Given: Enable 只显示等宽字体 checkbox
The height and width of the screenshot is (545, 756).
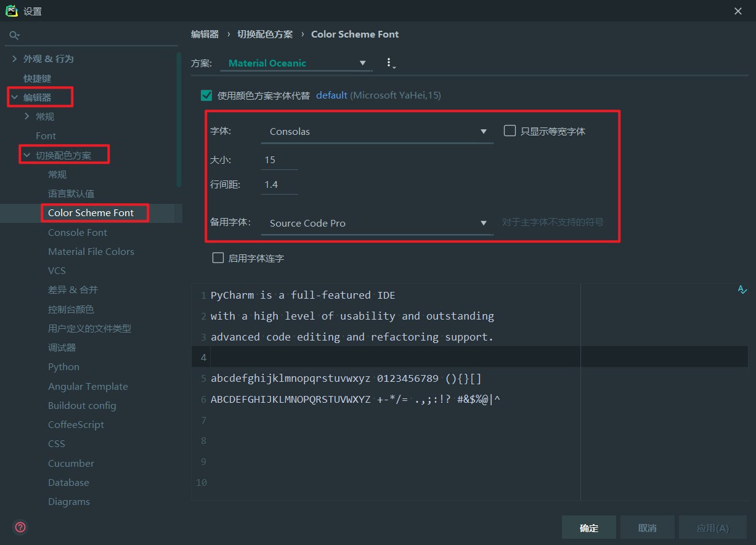Looking at the screenshot, I should (510, 131).
